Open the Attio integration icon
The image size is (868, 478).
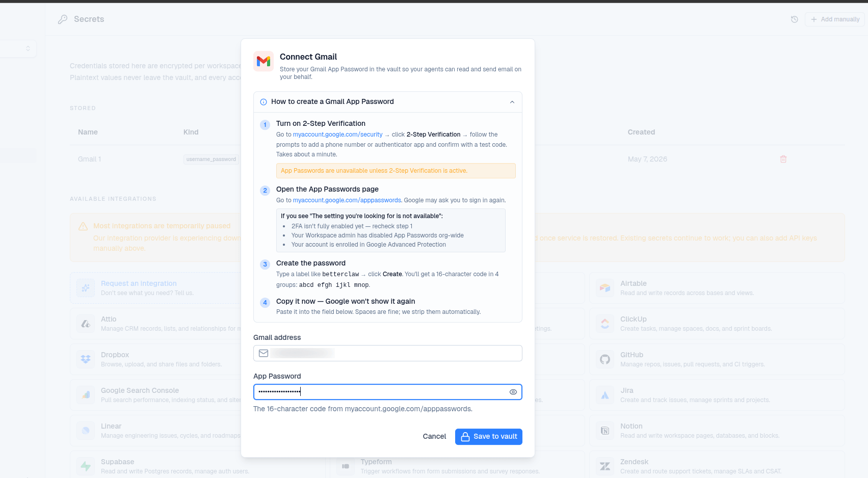86,324
